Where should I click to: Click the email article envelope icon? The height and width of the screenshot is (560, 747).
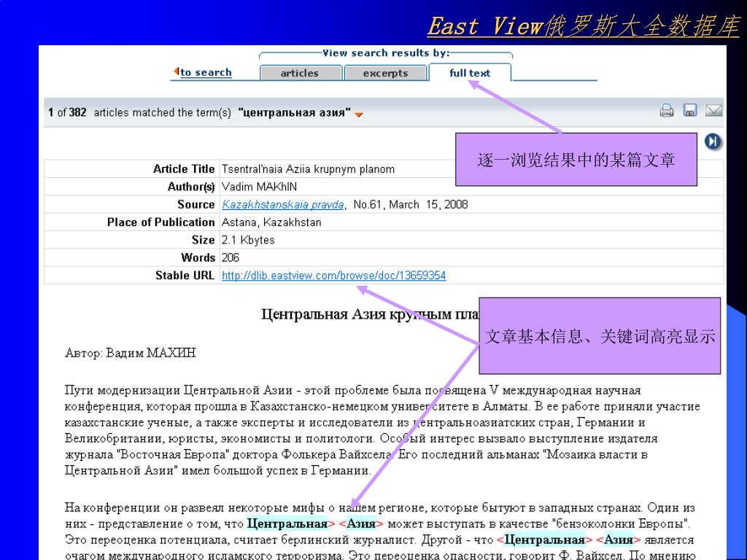(x=713, y=111)
